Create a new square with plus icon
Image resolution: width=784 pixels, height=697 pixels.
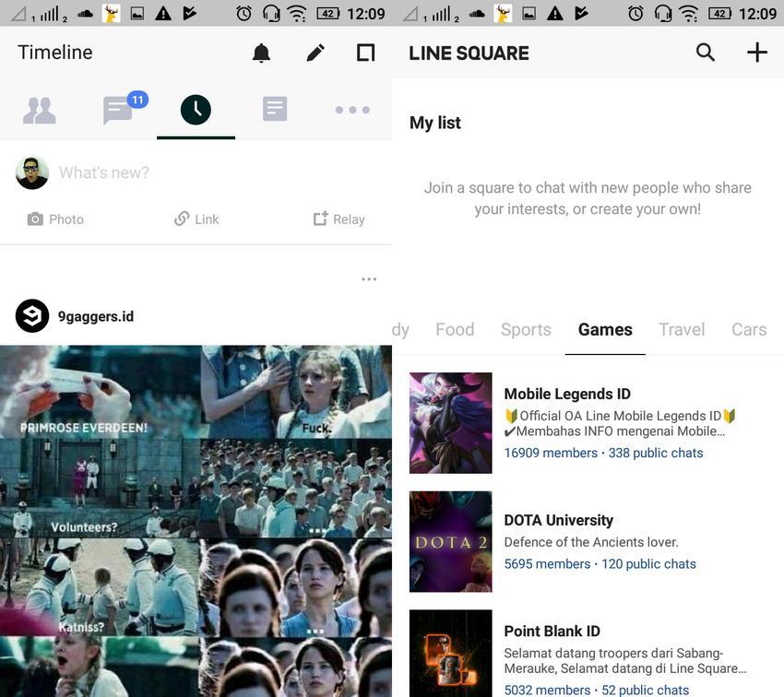click(x=757, y=52)
